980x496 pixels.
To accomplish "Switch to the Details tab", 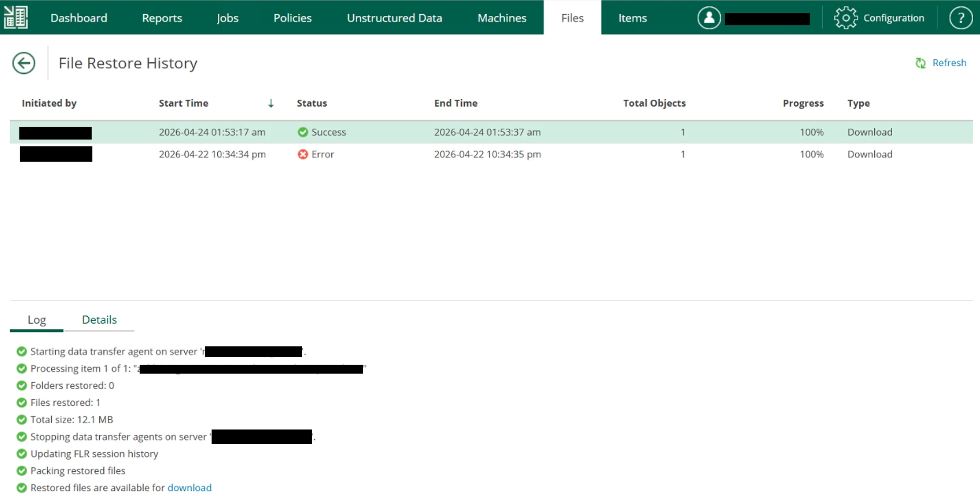I will click(x=99, y=320).
